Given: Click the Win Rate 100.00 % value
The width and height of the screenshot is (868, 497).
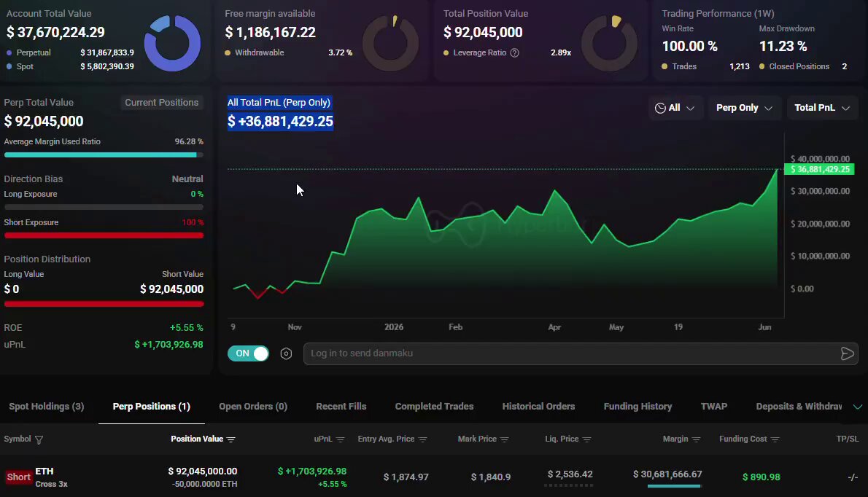Looking at the screenshot, I should pos(690,47).
